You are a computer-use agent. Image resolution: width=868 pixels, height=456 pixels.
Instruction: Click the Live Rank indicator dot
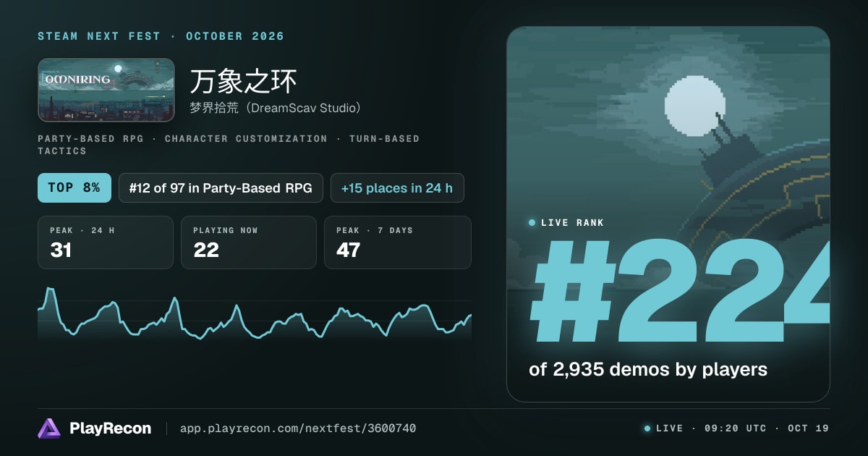pos(532,223)
